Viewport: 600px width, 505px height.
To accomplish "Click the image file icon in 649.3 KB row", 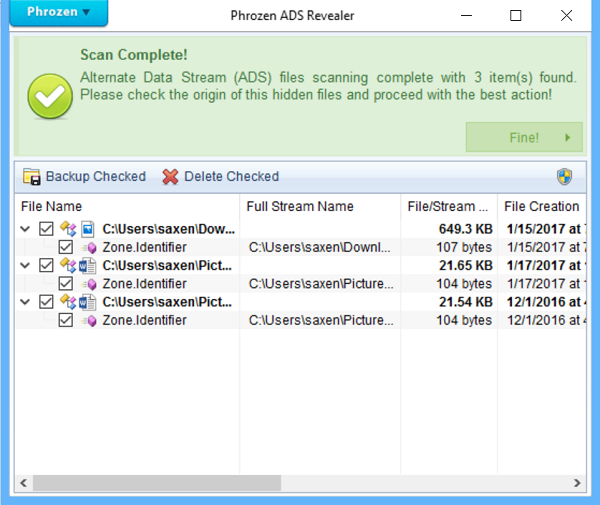I will (x=88, y=229).
